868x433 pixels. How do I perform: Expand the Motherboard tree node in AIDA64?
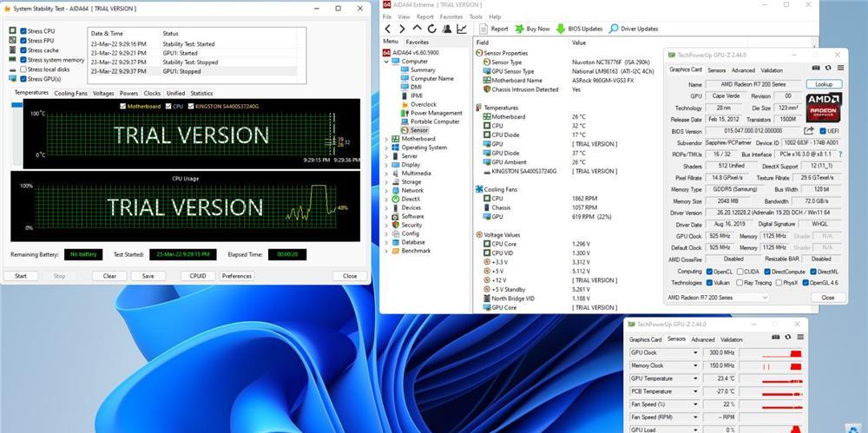pyautogui.click(x=386, y=139)
